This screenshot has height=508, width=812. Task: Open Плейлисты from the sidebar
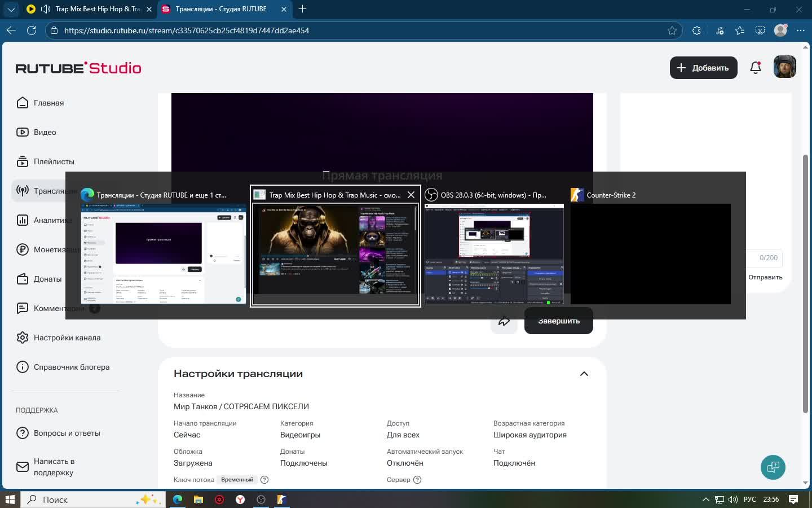tap(23, 161)
